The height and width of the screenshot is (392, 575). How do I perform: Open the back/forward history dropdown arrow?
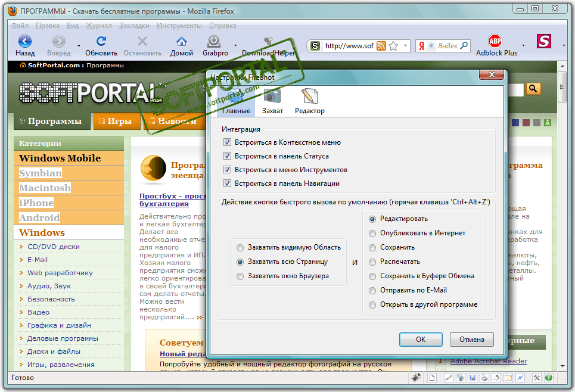tap(79, 46)
